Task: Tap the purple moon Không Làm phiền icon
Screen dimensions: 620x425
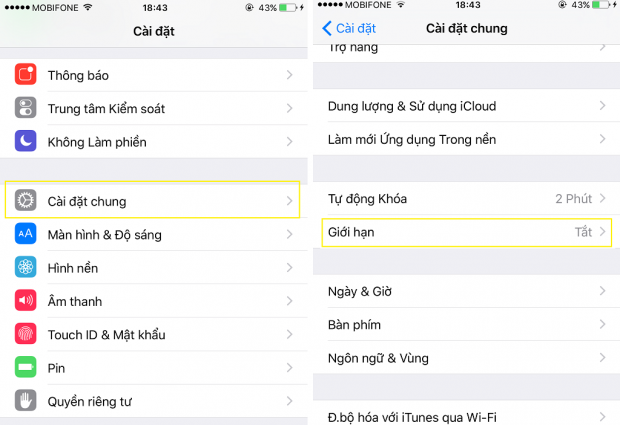Action: click(x=25, y=141)
